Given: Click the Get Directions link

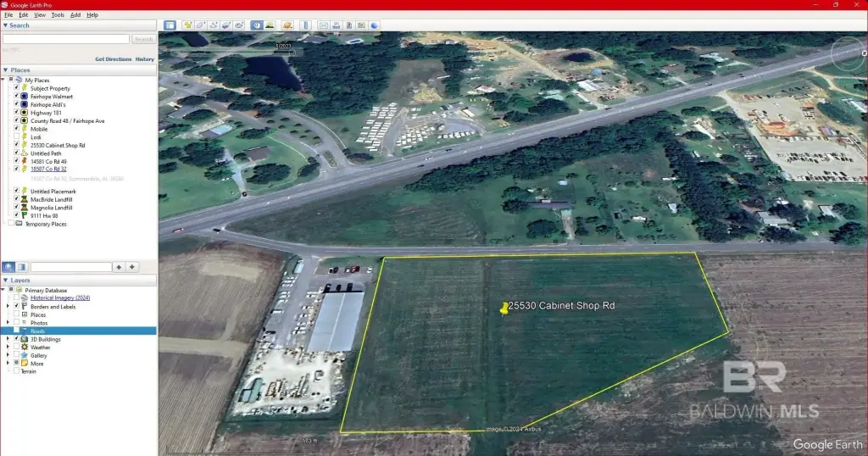Looking at the screenshot, I should pyautogui.click(x=113, y=59).
